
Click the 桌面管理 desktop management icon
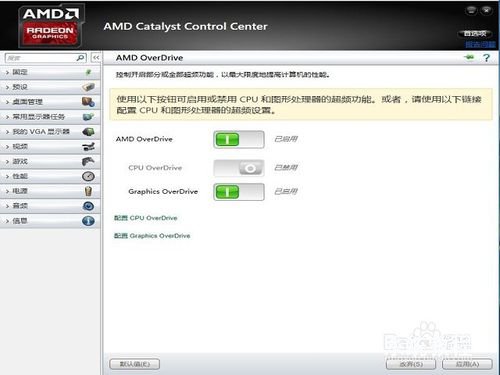pos(88,102)
